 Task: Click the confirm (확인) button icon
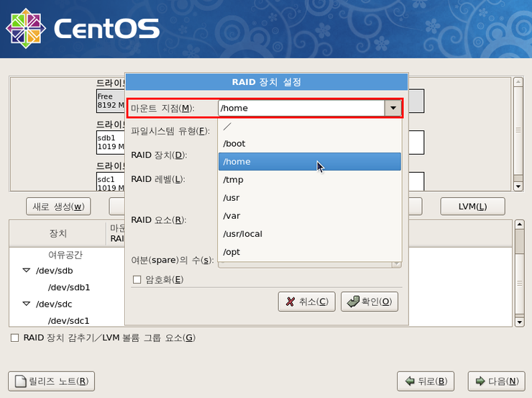[353, 302]
